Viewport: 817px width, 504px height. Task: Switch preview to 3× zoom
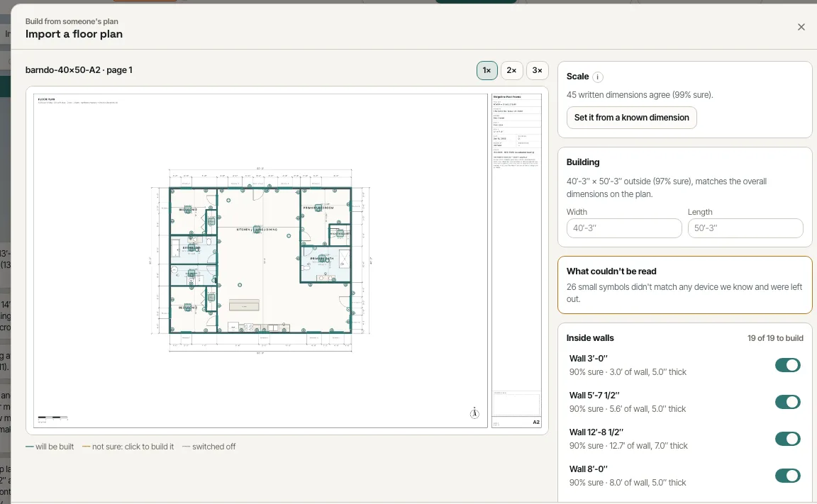pos(537,70)
